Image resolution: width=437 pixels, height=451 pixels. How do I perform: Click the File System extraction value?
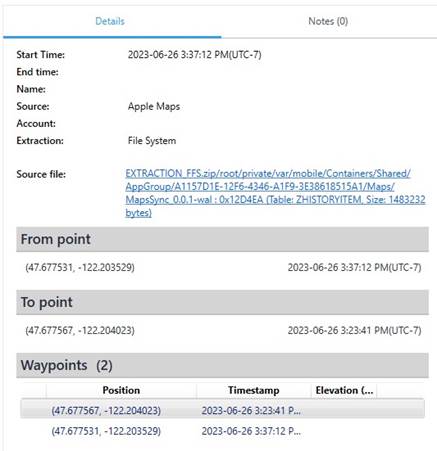click(x=152, y=141)
